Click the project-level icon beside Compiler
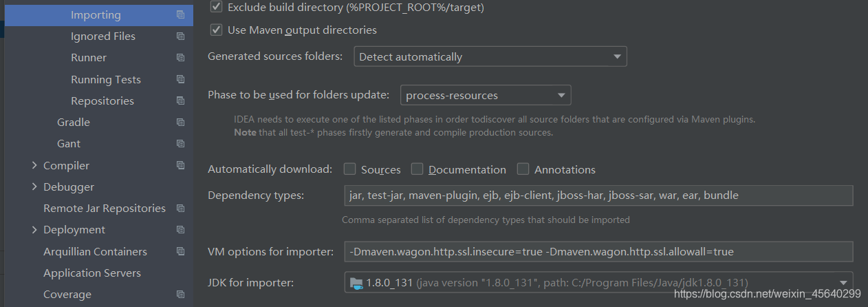 click(180, 165)
